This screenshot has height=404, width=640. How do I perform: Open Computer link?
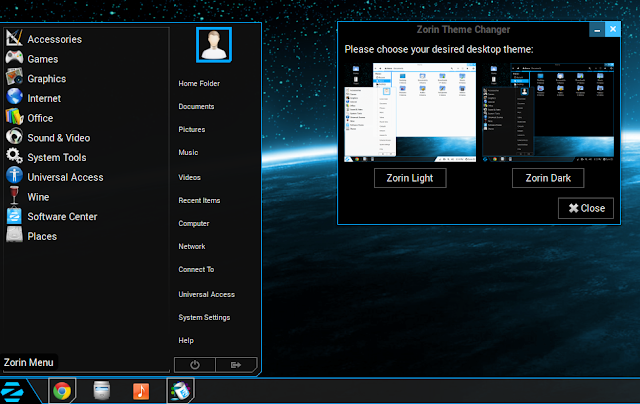194,224
